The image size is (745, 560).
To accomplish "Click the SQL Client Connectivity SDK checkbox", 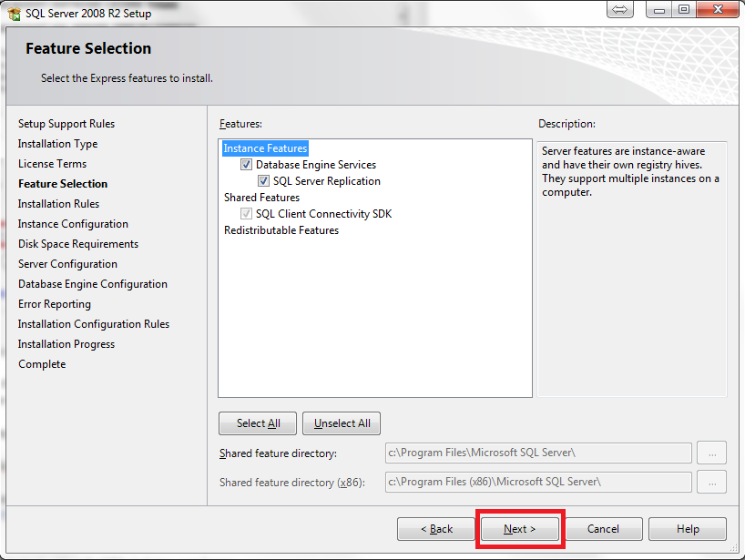I will [x=246, y=214].
